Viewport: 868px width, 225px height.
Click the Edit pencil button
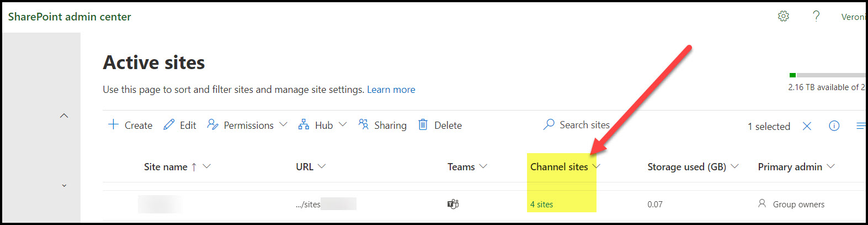click(180, 125)
